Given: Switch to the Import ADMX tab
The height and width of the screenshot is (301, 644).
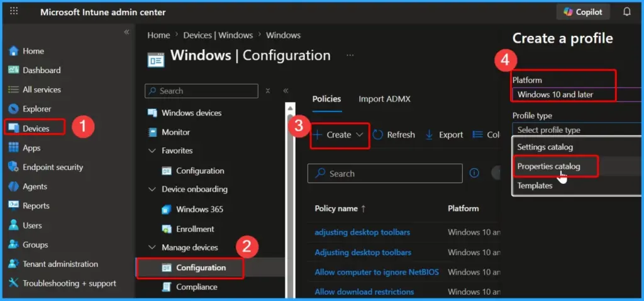Looking at the screenshot, I should 384,99.
